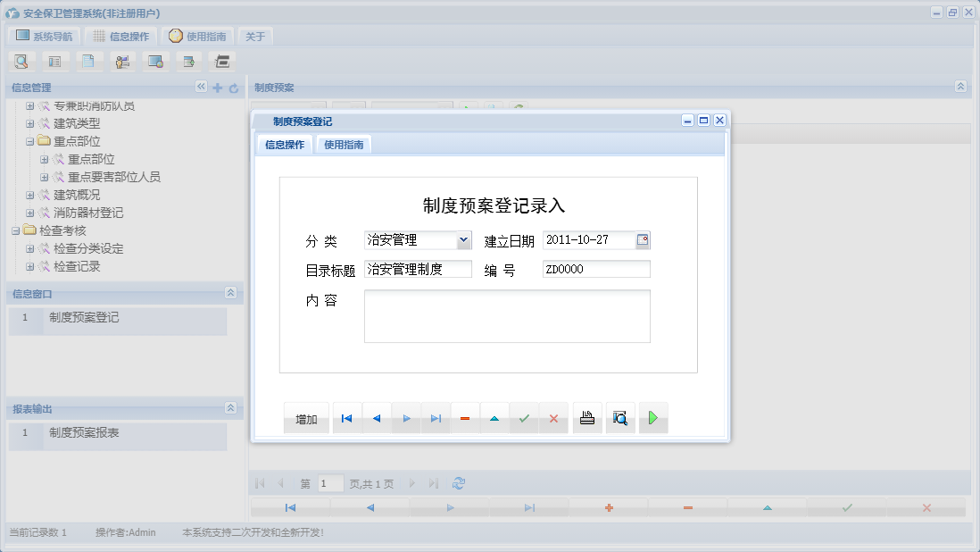Open the 分类 dropdown showing 治安管理
The image size is (980, 552).
pos(465,239)
